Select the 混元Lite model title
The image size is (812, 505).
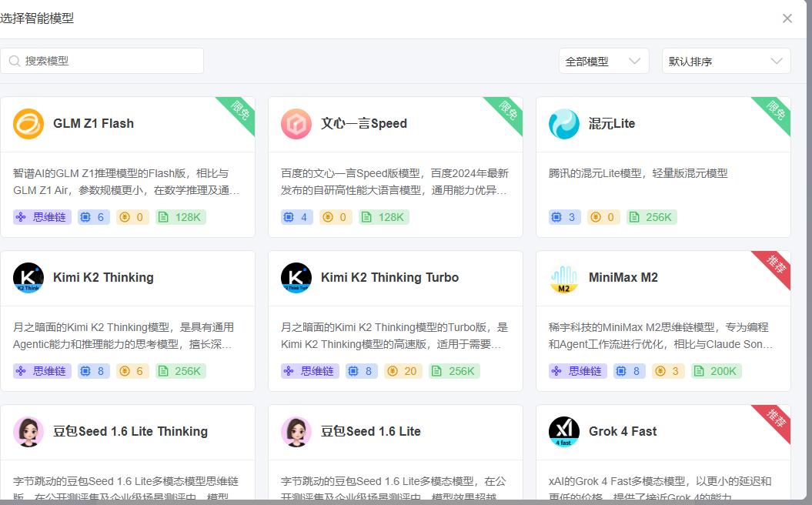click(612, 124)
